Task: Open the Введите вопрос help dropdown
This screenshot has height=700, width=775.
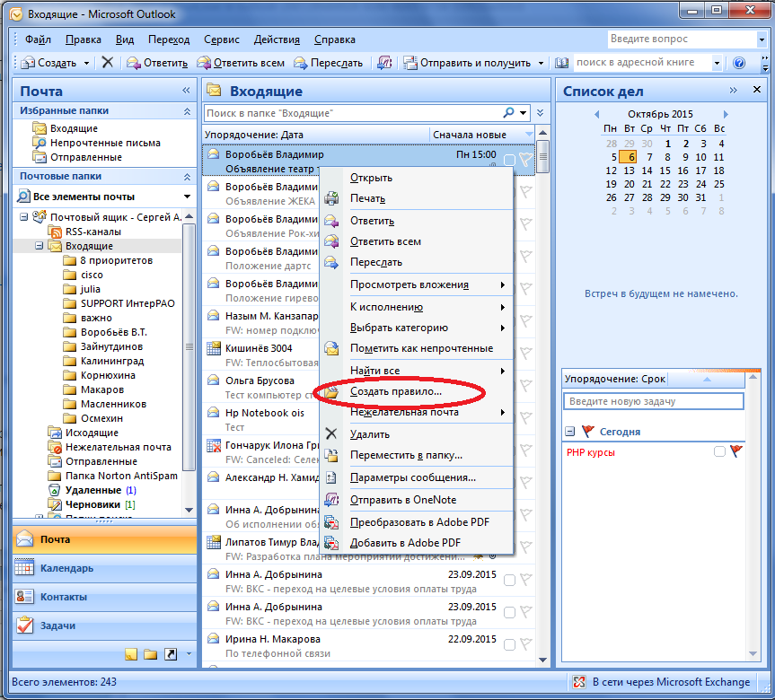Action: (x=762, y=39)
